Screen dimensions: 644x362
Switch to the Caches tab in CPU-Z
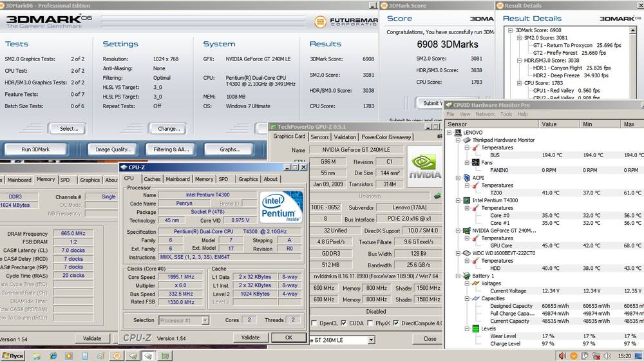click(152, 179)
